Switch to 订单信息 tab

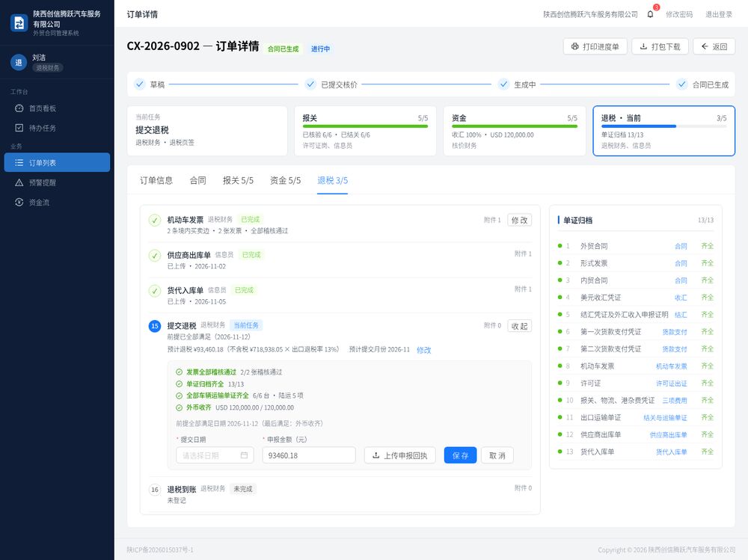(x=156, y=180)
